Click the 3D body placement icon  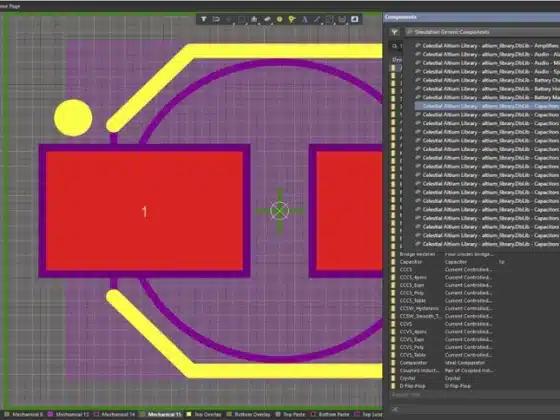(x=267, y=19)
